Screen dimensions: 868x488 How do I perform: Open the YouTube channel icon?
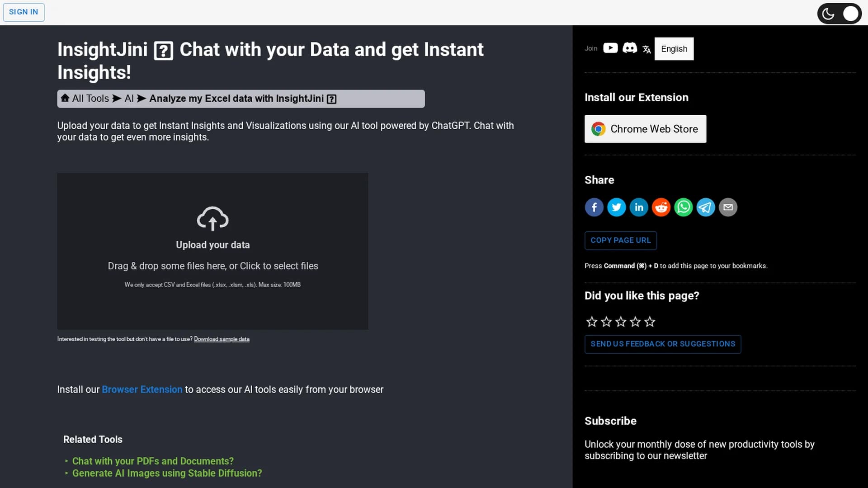pyautogui.click(x=610, y=48)
